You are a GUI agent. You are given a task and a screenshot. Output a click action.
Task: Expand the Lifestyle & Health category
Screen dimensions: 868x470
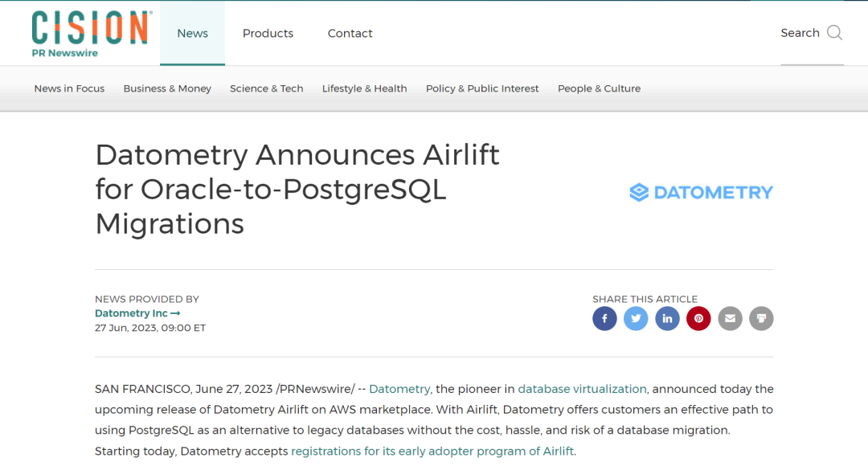[x=364, y=88]
